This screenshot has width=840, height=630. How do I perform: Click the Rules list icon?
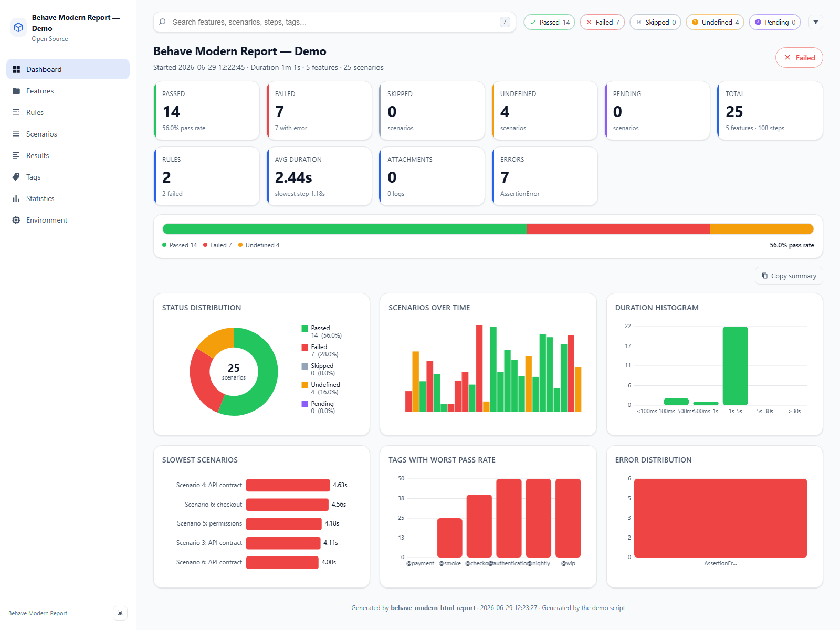click(16, 112)
